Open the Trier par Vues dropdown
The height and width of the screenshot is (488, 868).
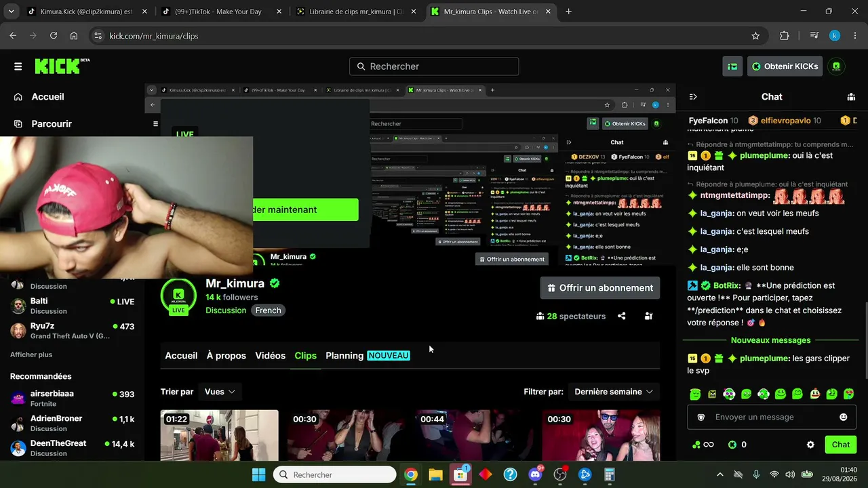click(220, 392)
